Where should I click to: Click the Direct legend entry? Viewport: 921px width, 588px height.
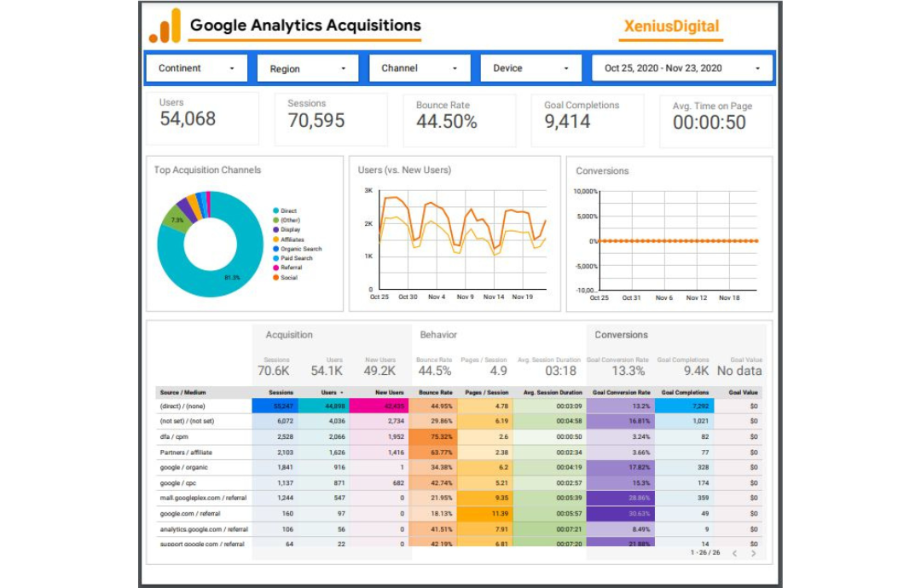pyautogui.click(x=285, y=210)
